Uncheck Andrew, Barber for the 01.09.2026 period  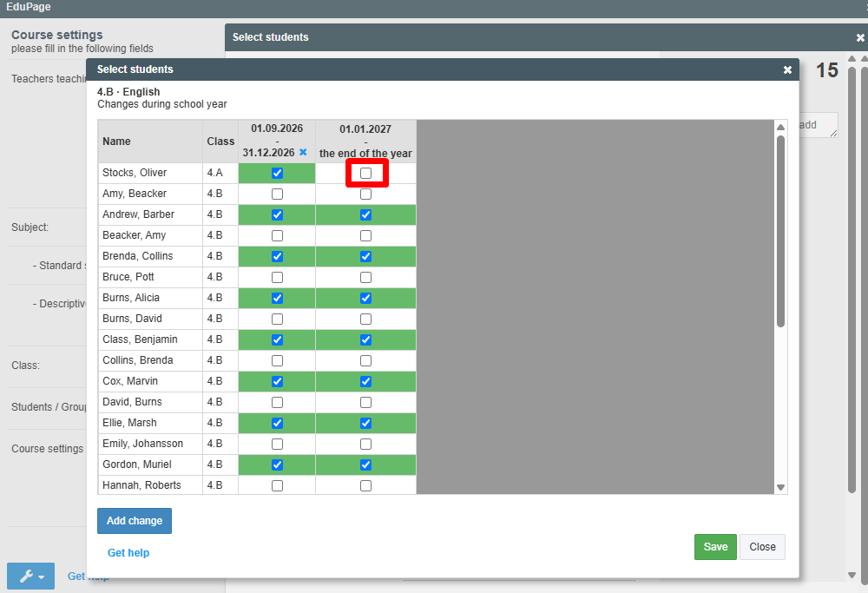pyautogui.click(x=278, y=214)
